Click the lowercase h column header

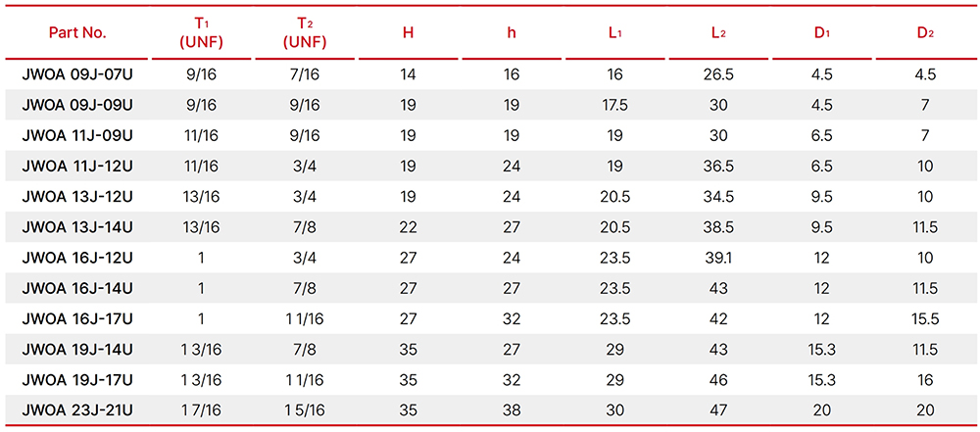point(512,33)
